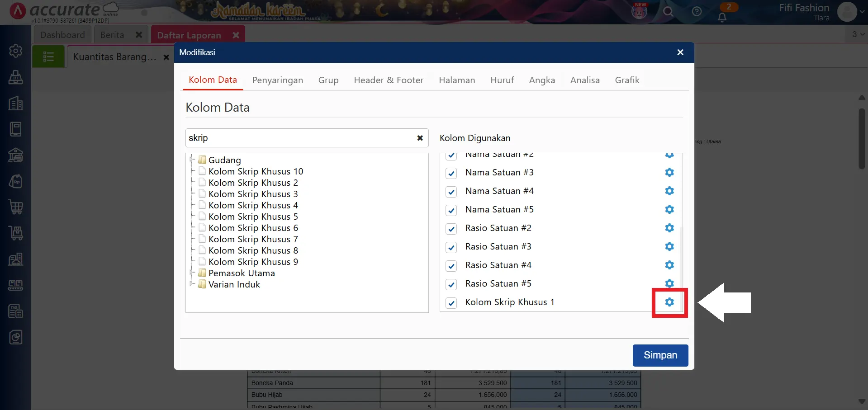The height and width of the screenshot is (410, 868).
Task: Clear the skrip search text
Action: (420, 138)
